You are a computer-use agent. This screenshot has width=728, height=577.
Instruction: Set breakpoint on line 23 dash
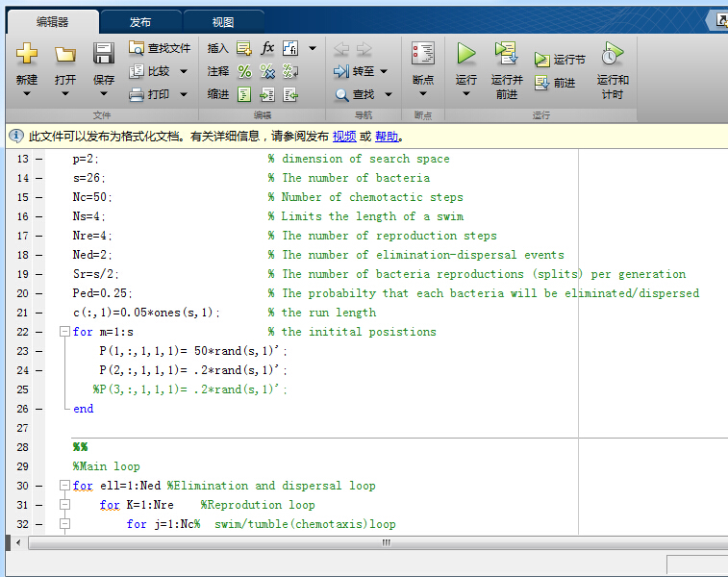pyautogui.click(x=39, y=351)
